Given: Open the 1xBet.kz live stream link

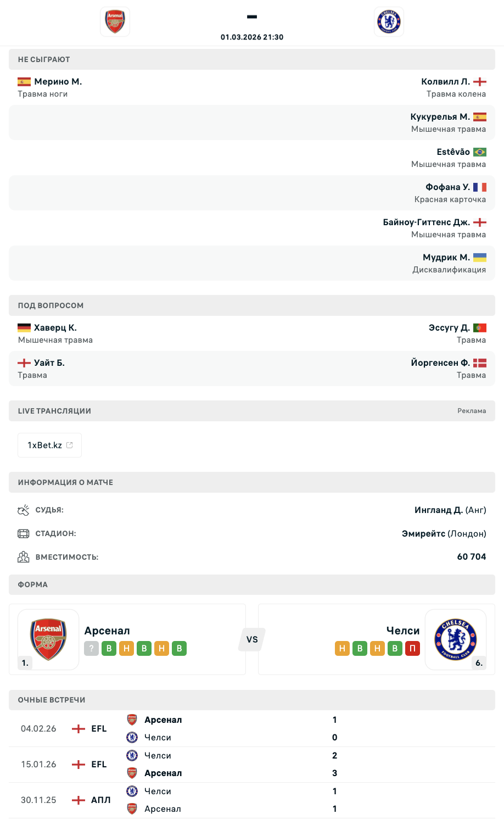Looking at the screenshot, I should [x=50, y=445].
